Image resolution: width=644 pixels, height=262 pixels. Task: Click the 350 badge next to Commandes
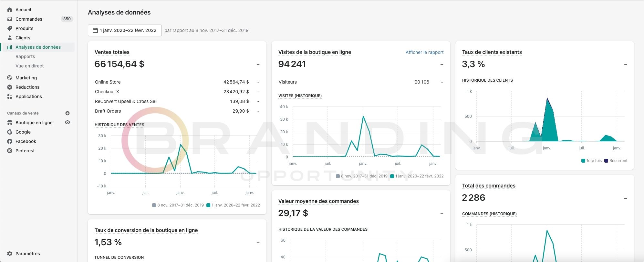click(x=67, y=19)
